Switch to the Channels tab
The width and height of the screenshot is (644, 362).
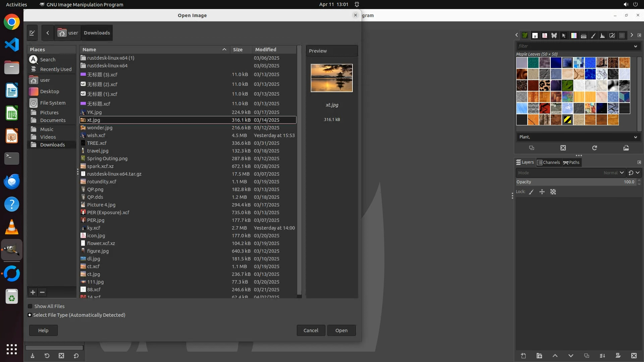(x=548, y=163)
